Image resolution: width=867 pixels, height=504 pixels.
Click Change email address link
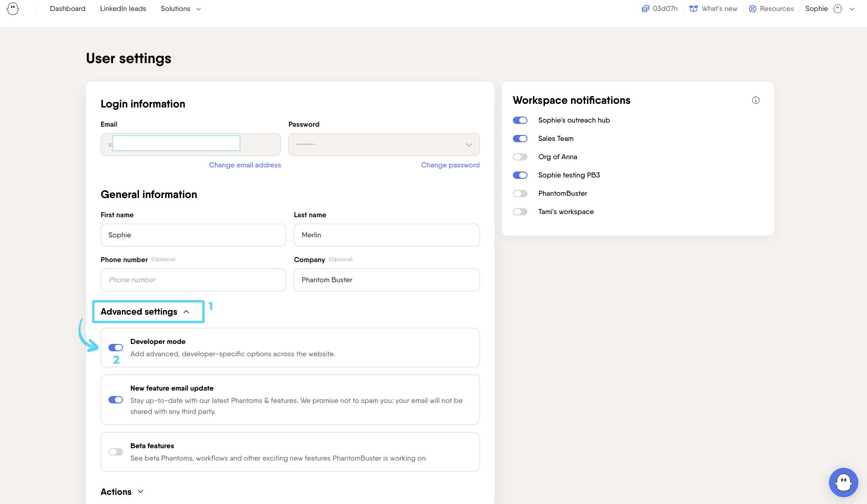pos(245,165)
